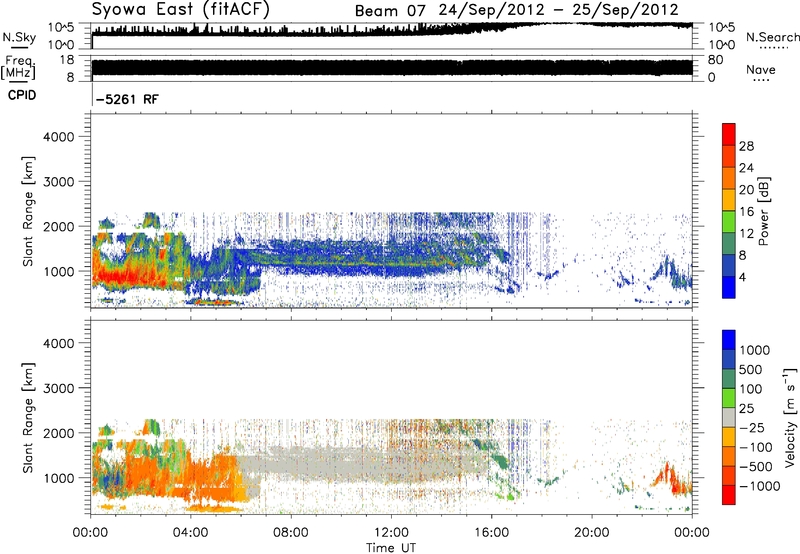
Task: Click the 'Nave' legend label
Action: pos(761,69)
